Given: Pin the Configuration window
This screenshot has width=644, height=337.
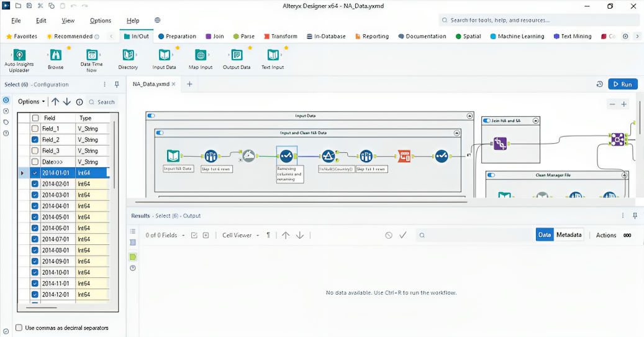Looking at the screenshot, I should [117, 85].
